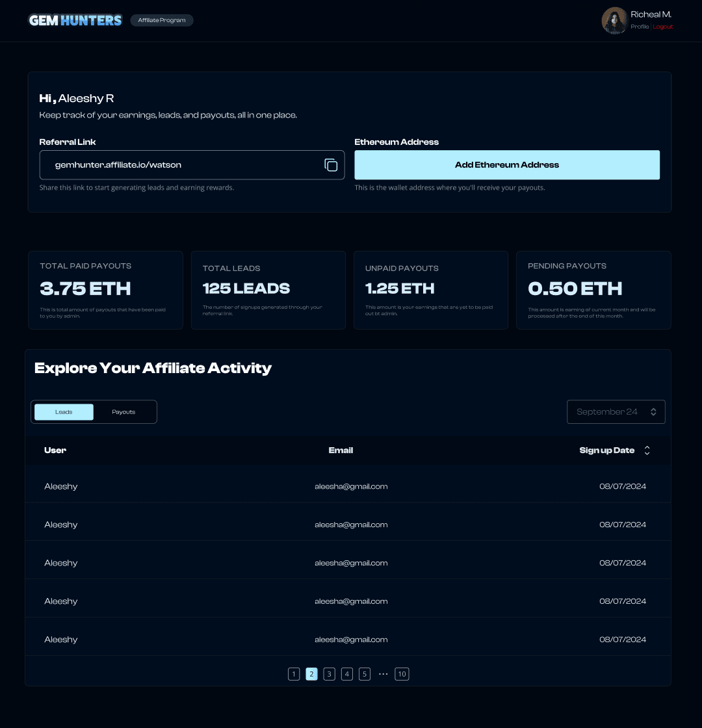This screenshot has height=728, width=702.
Task: Click Logout in the header
Action: coord(663,27)
